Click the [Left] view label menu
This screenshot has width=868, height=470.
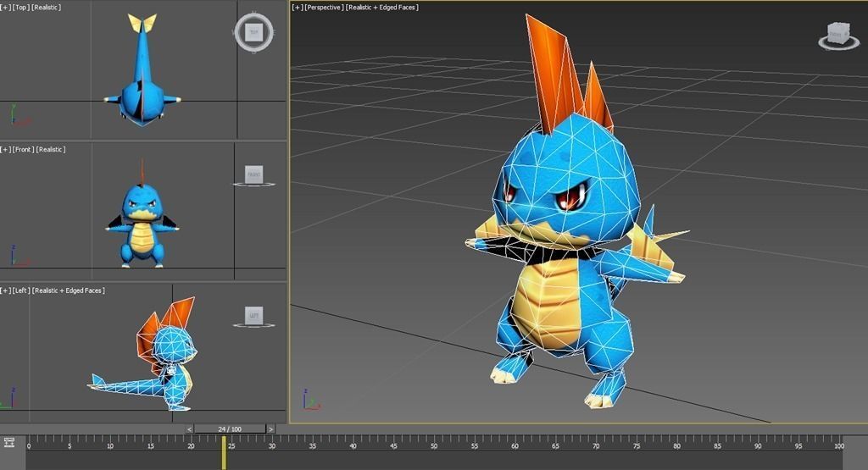(22, 290)
